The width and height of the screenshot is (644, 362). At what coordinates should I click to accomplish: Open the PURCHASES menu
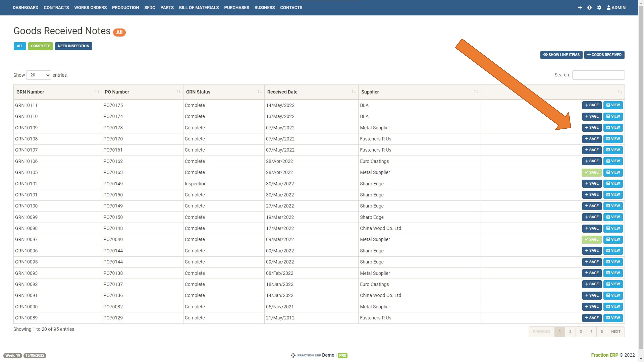(236, 7)
